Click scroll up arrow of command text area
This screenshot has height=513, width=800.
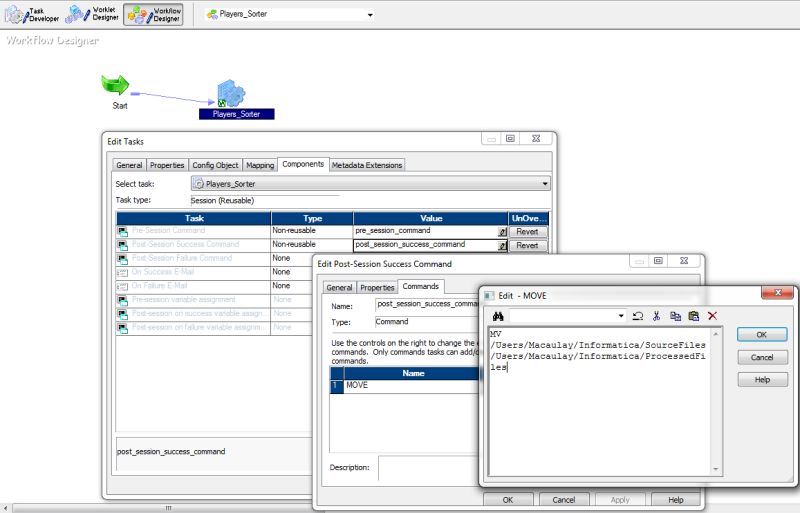pyautogui.click(x=716, y=334)
